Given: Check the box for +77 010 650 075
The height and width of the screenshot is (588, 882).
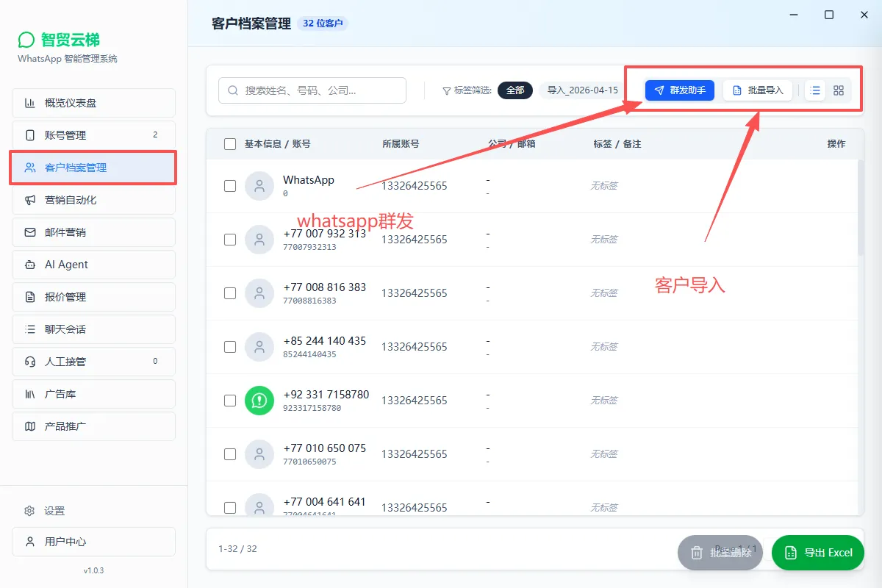Looking at the screenshot, I should click(x=230, y=454).
